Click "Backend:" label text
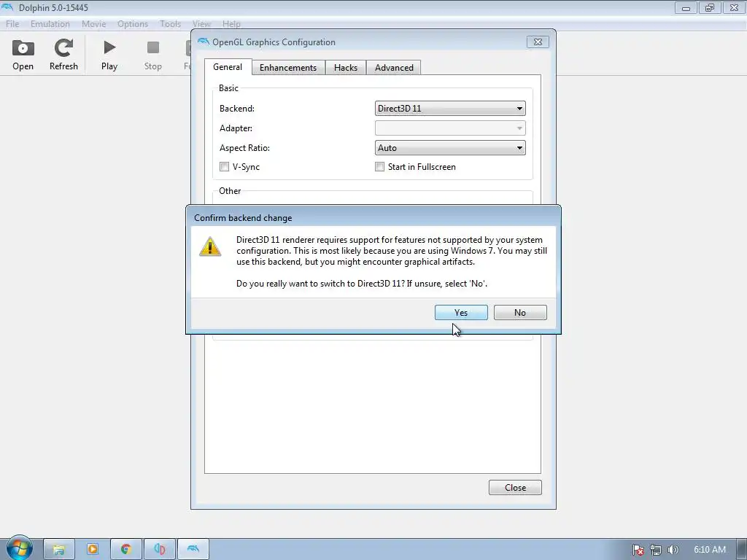 click(237, 109)
